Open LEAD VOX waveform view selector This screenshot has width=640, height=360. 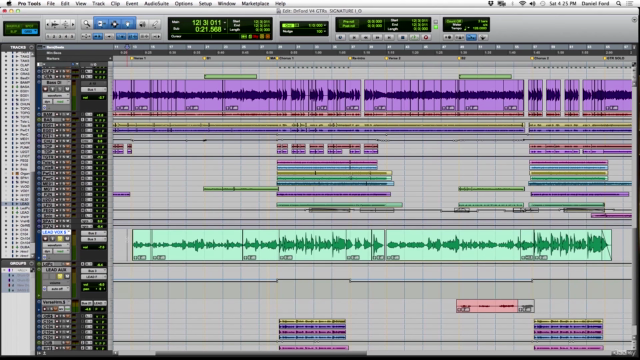click(x=55, y=245)
